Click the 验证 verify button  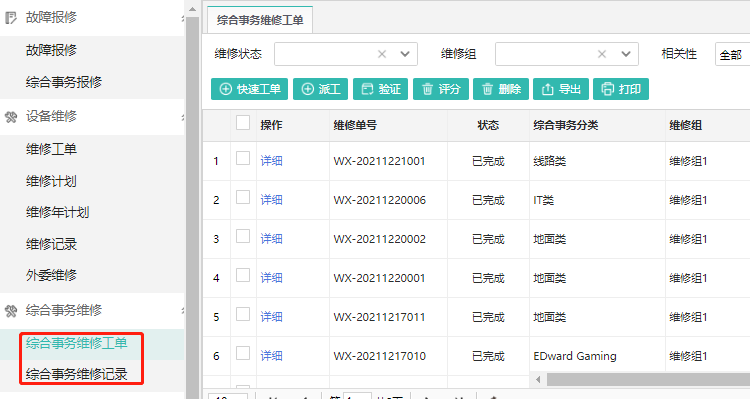380,89
